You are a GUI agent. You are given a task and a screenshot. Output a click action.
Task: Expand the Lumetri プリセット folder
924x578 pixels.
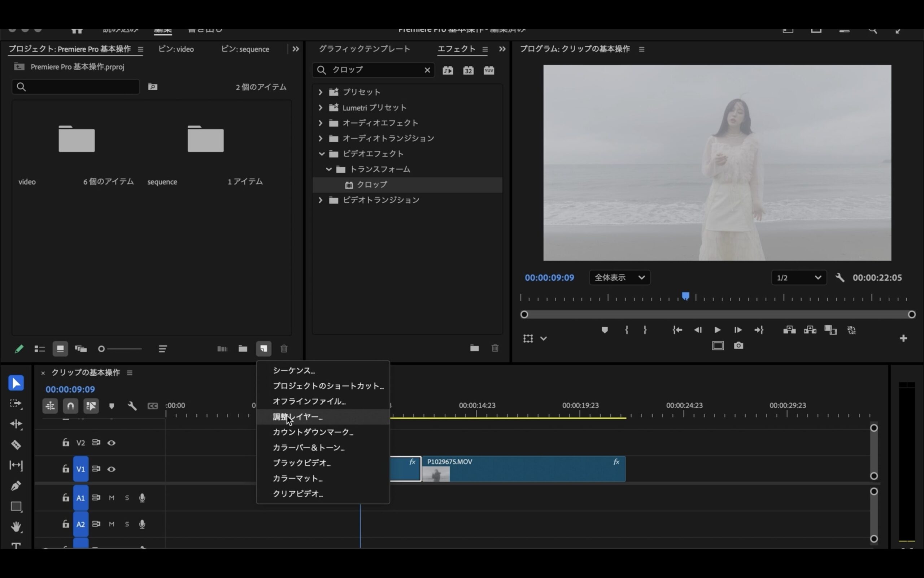[321, 107]
